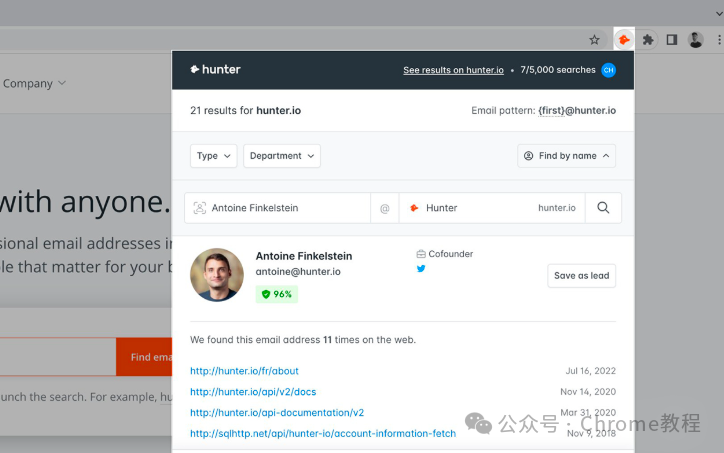Viewport: 724px width, 453px height.
Task: Click the Hunter logo in popup header
Action: click(215, 70)
